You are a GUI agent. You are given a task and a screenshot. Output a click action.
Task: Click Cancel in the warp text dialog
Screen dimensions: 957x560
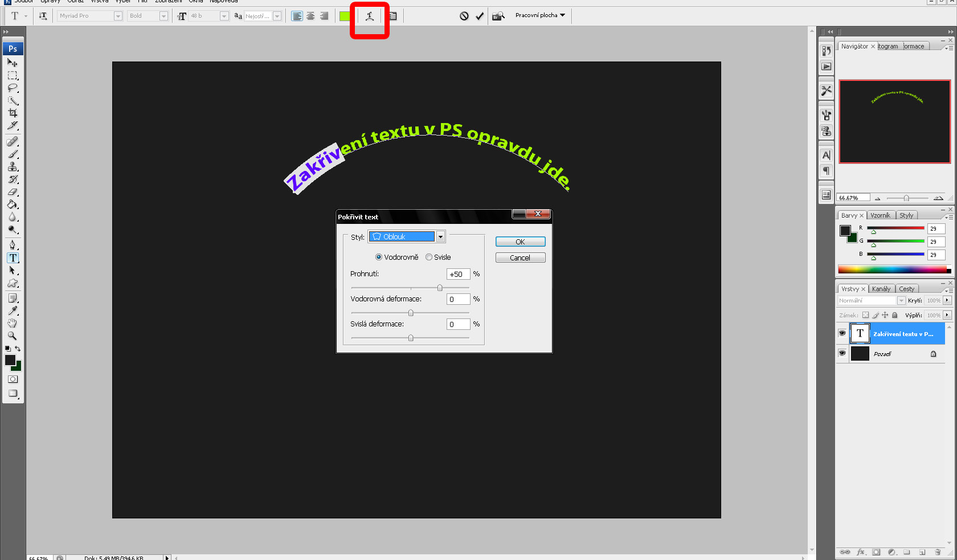click(x=520, y=257)
